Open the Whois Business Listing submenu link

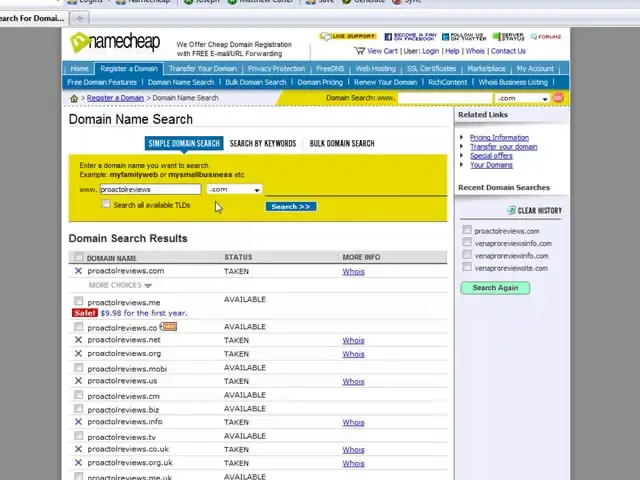(x=513, y=82)
